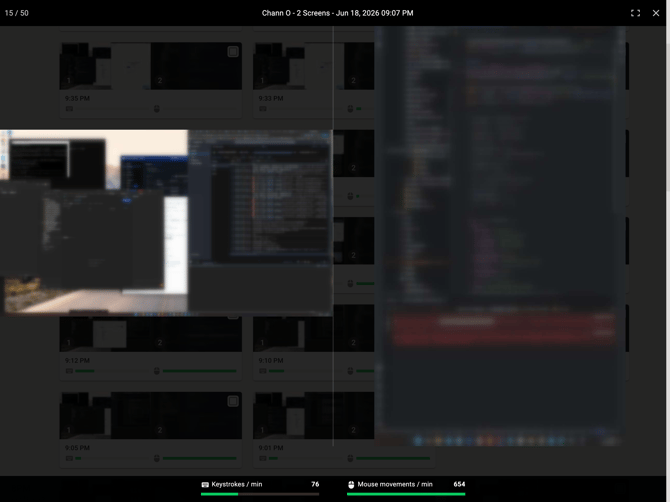The height and width of the screenshot is (502, 670).
Task: Click the mouse activity bar on the 9:01 PM card
Action: [x=393, y=458]
